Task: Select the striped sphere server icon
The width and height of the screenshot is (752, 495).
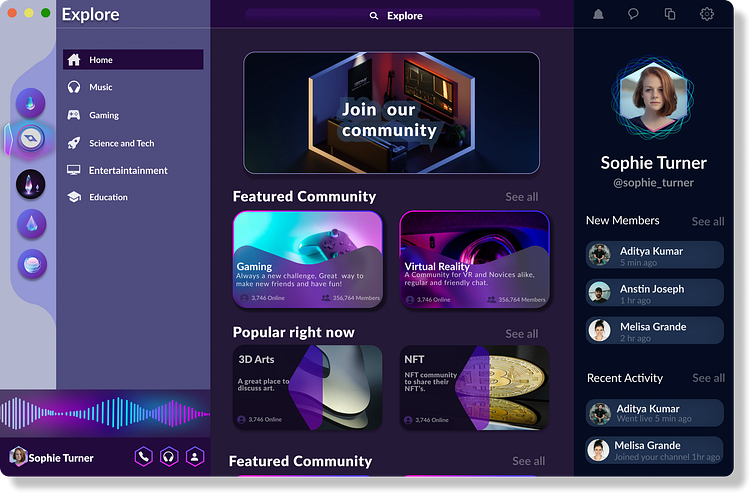Action: 32,264
